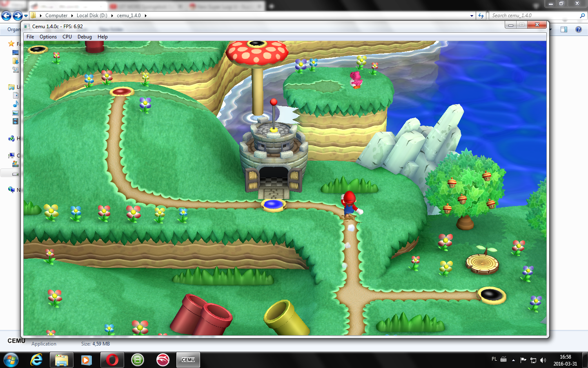The image size is (588, 368).
Task: Select Local Disk (D:) breadcrumb
Action: (x=92, y=16)
